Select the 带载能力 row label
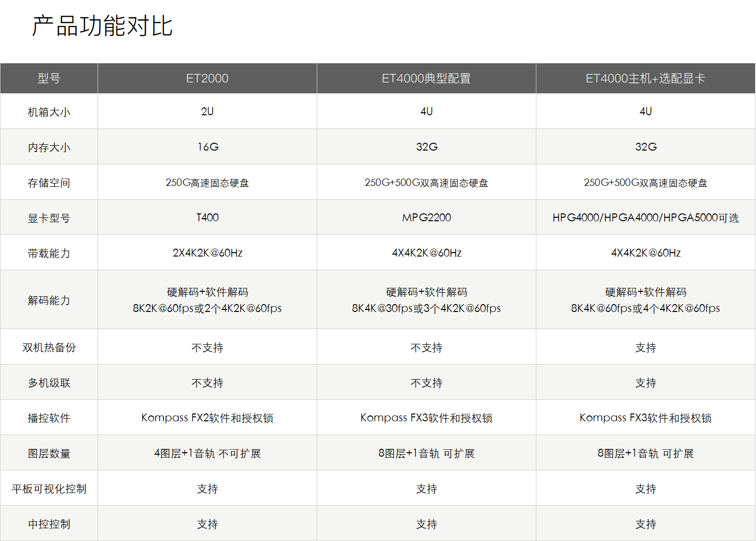 click(x=49, y=253)
